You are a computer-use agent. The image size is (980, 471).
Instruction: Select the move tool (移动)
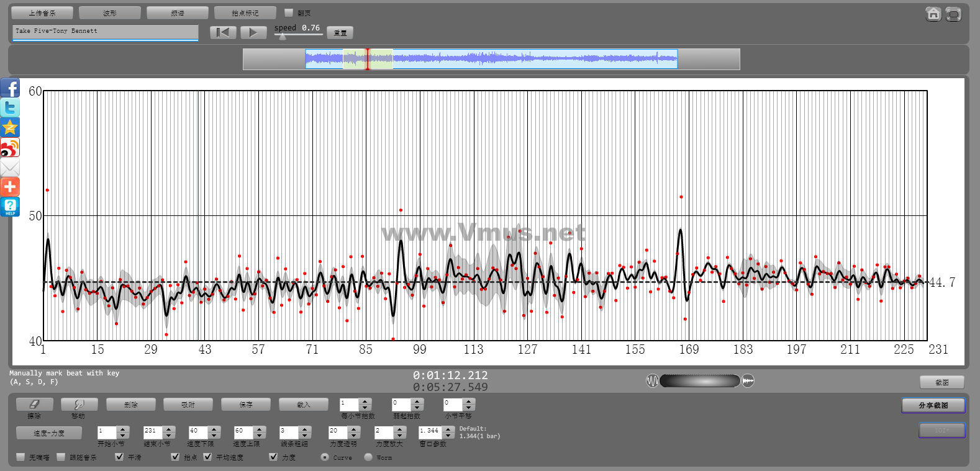[x=79, y=404]
